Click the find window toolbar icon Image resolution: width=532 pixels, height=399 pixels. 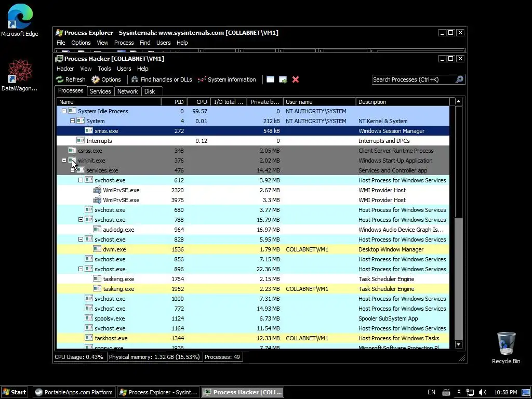(x=270, y=79)
